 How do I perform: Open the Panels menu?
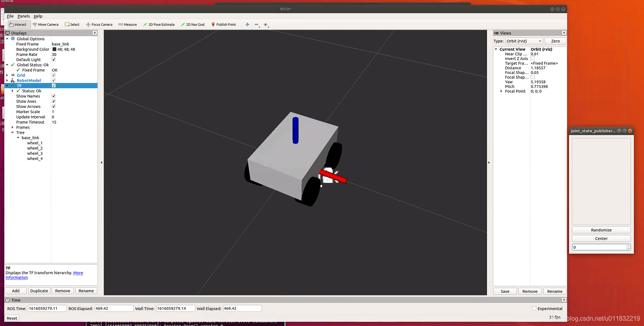tap(23, 16)
